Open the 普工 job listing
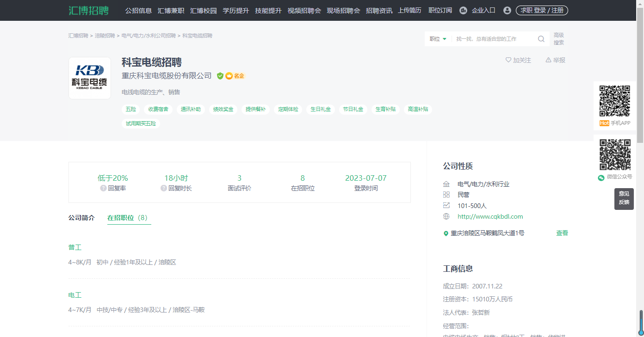Viewport: 644px width, 337px height. [x=75, y=247]
